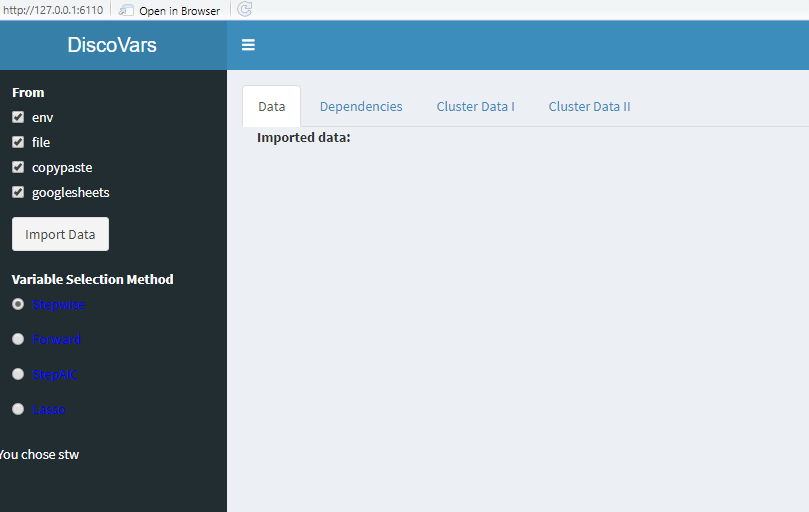Click the URL http://127.0.0.1:6110 text
Viewport: 809px width, 512px height.
[53, 10]
